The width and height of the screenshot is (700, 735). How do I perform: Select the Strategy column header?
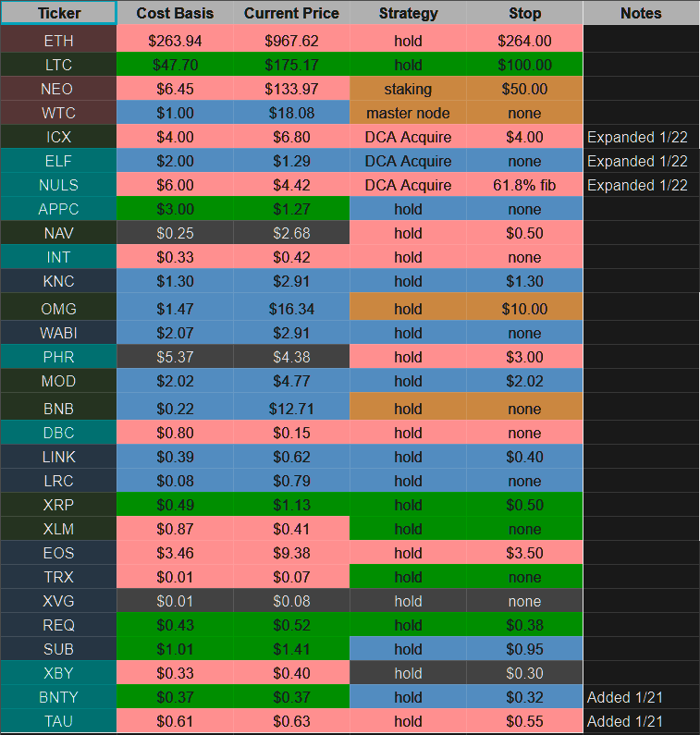(408, 13)
